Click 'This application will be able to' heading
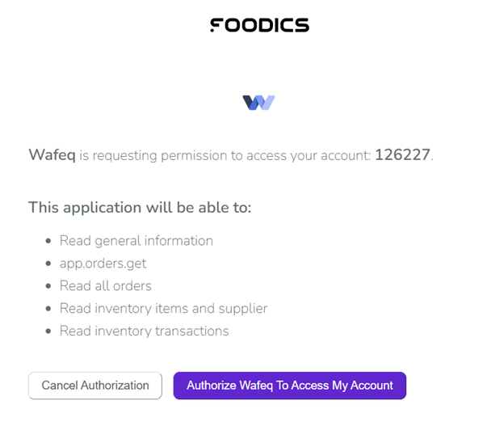Screen dimensions: 504x422 click(x=140, y=207)
